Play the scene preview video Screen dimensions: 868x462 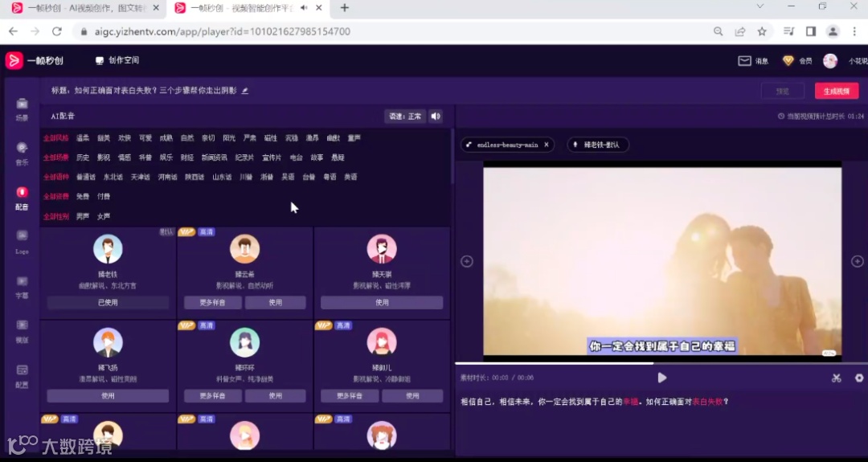point(662,378)
